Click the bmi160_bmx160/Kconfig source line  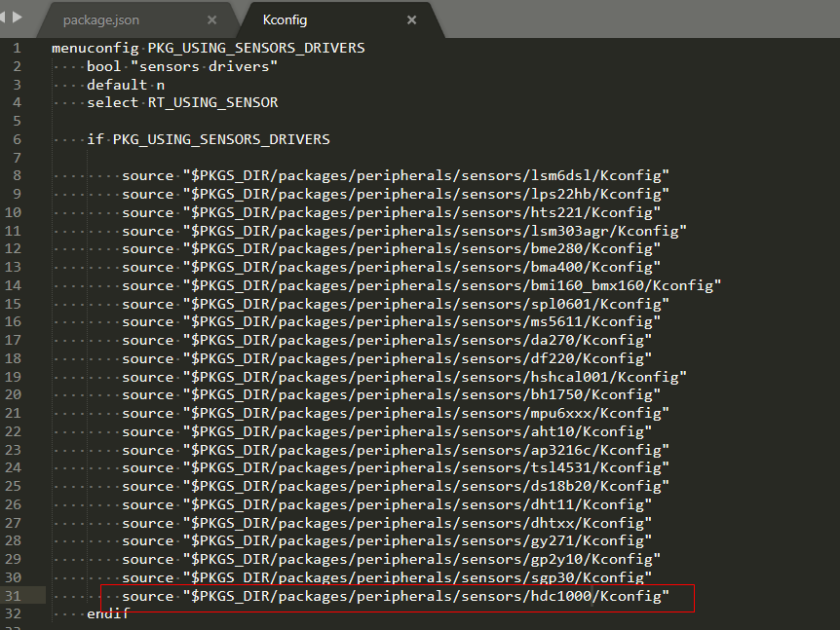coord(421,285)
